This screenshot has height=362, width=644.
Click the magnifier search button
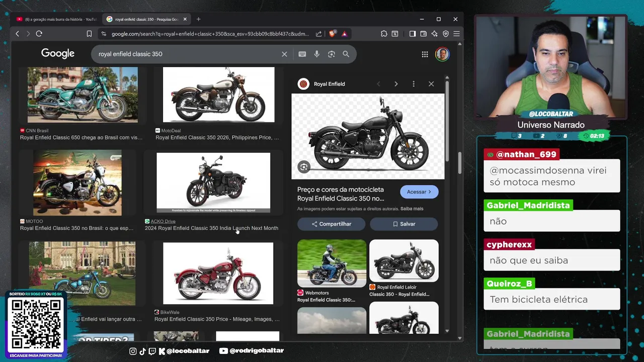[x=346, y=54]
